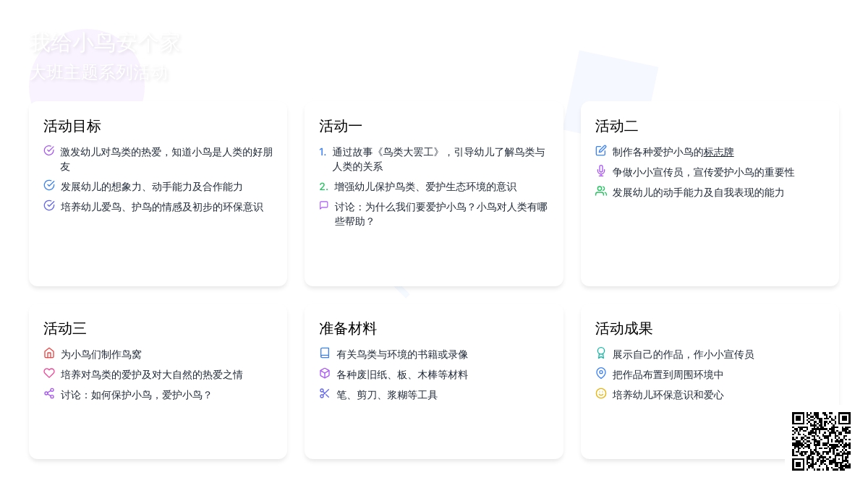Image resolution: width=868 pixels, height=488 pixels.
Task: Click heart icon beside 培养对鸟类的爱护
Action: [x=49, y=373]
